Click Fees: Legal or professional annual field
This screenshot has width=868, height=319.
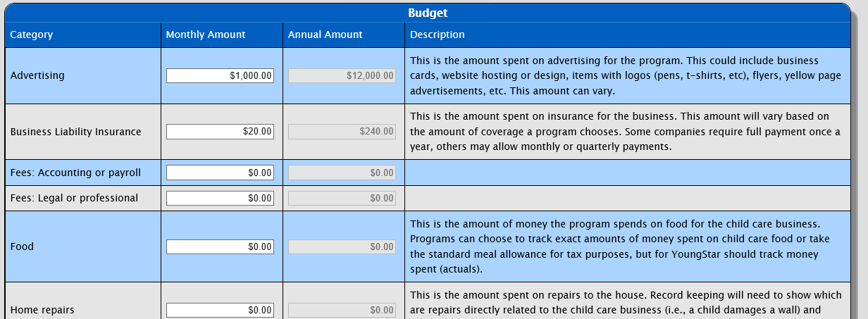pos(342,199)
